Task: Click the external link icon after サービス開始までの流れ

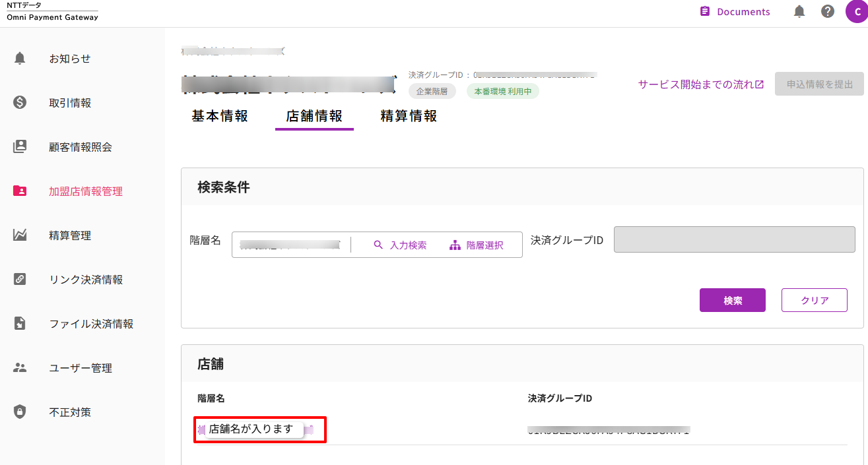Action: click(x=760, y=84)
